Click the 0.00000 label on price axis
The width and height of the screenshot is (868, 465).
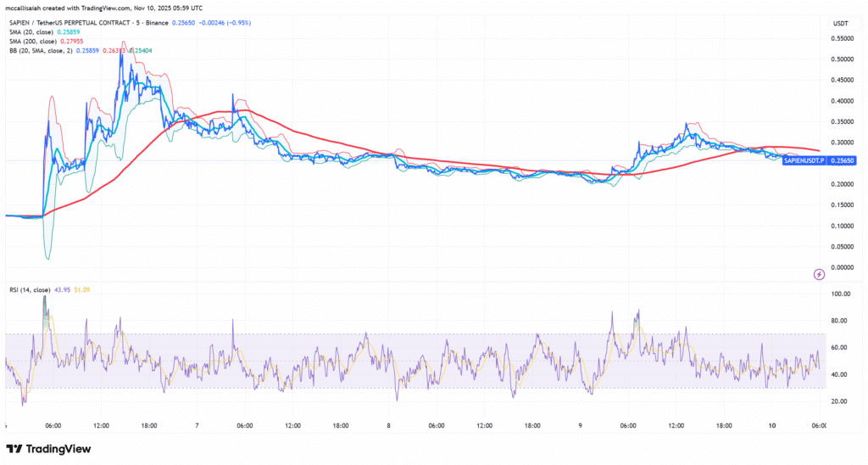[842, 267]
